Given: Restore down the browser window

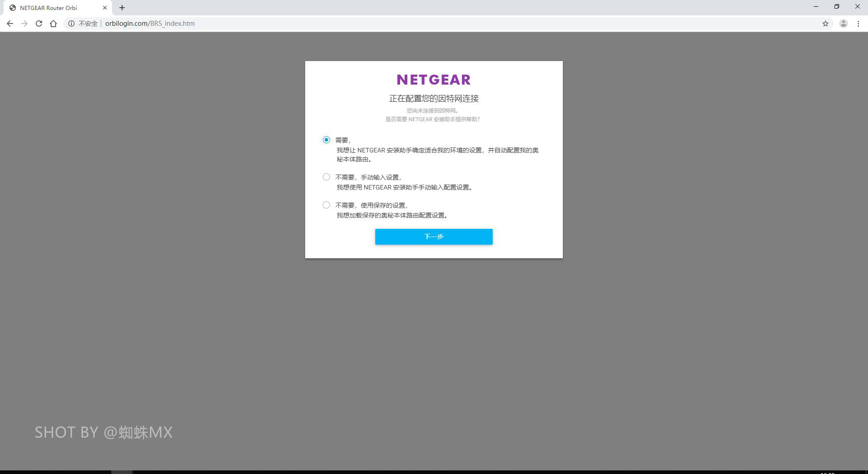Looking at the screenshot, I should click(x=837, y=6).
